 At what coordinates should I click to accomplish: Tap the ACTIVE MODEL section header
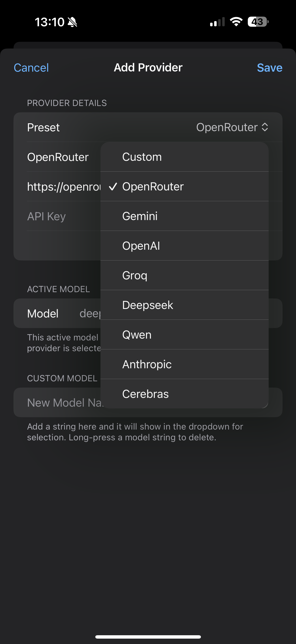(58, 289)
